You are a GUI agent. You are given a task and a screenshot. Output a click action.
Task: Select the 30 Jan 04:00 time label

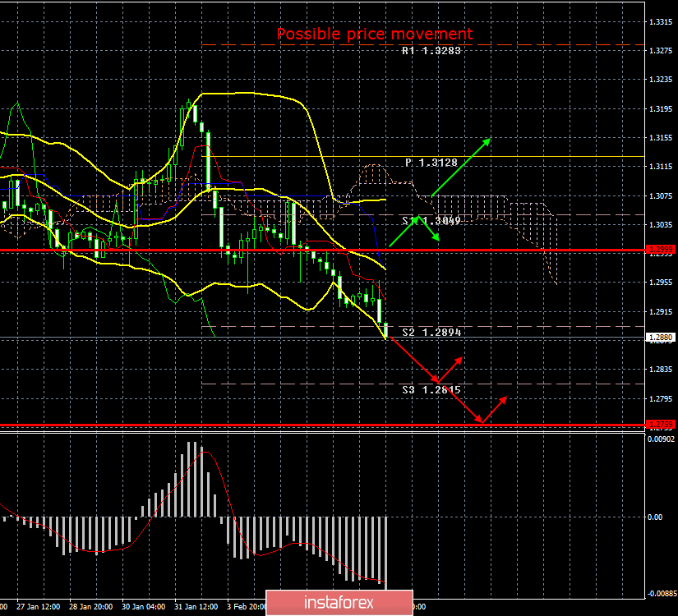[144, 608]
